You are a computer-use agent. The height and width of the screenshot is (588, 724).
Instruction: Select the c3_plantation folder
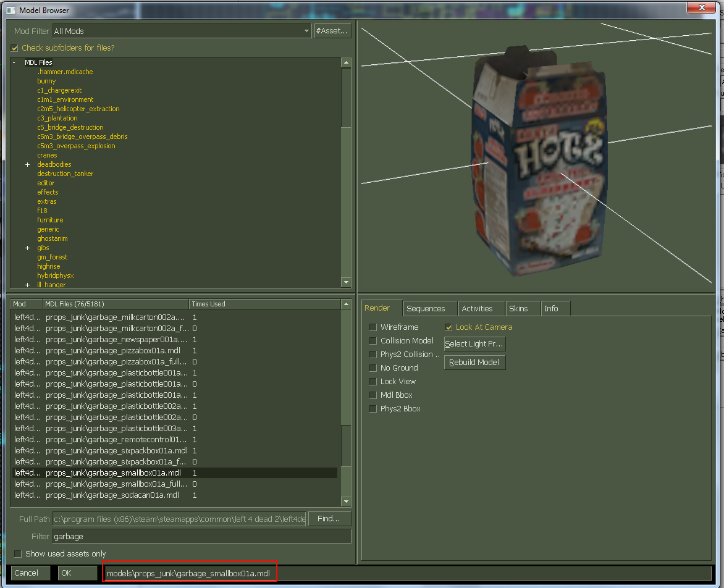(57, 118)
